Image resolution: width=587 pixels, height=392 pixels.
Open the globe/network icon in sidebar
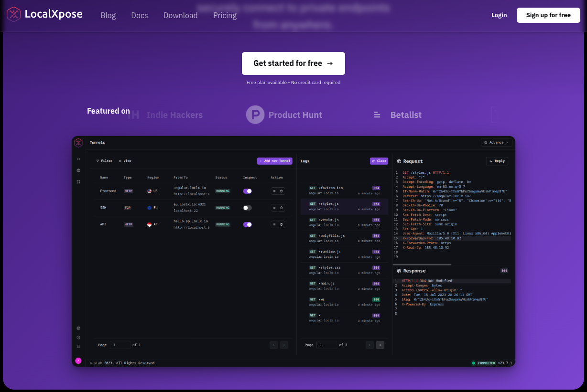[x=78, y=170]
